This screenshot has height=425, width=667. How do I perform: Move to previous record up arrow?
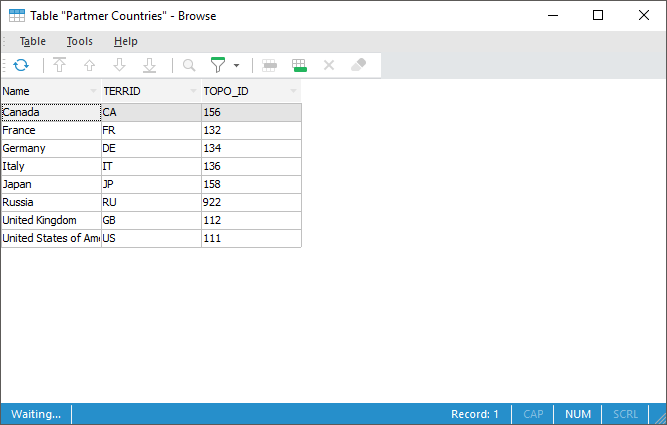tap(89, 66)
